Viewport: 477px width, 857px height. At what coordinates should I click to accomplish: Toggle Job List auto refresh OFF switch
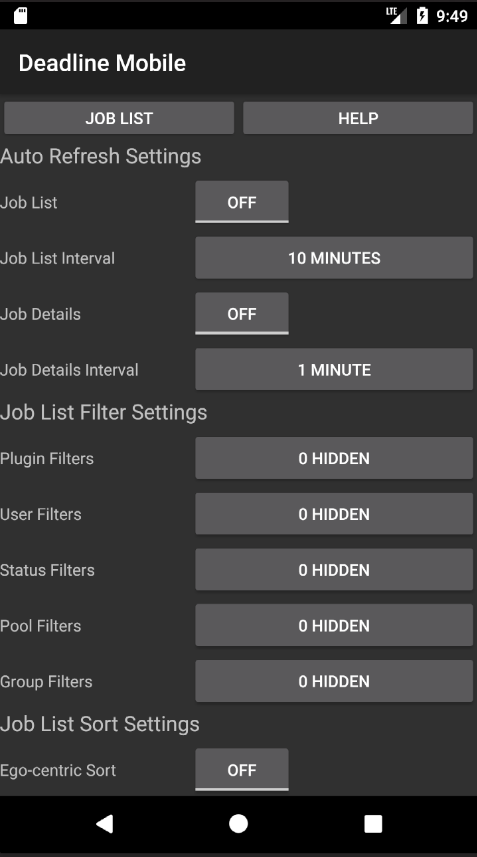pyautogui.click(x=242, y=202)
